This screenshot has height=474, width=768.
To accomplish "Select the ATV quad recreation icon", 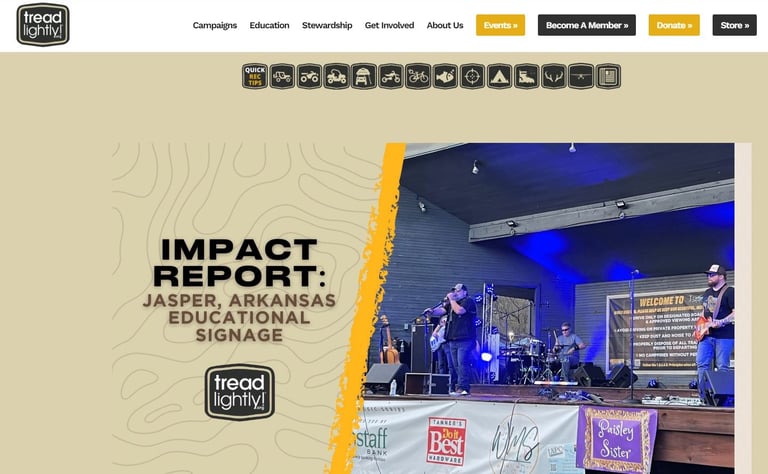I will click(309, 76).
